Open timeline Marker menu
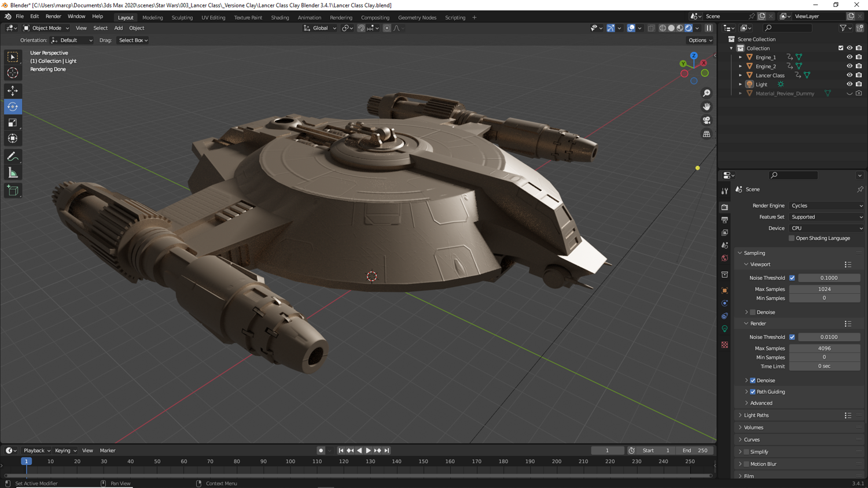The image size is (868, 488). pyautogui.click(x=108, y=450)
